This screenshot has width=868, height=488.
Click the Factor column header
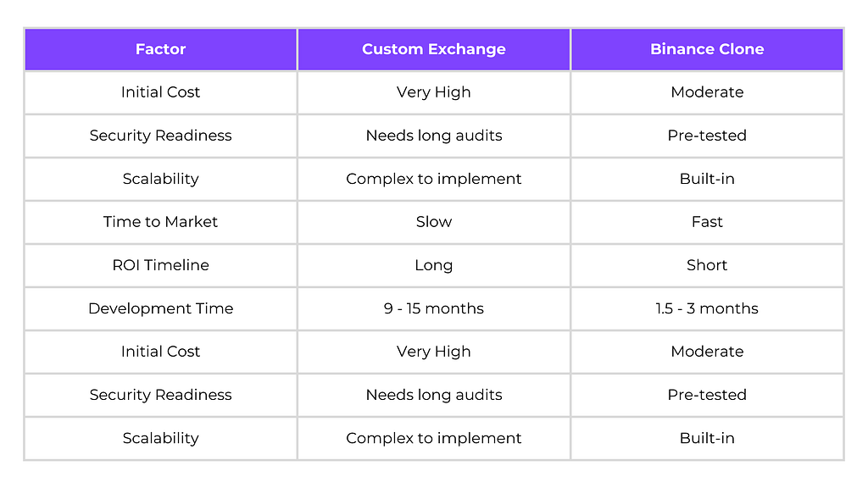point(160,49)
